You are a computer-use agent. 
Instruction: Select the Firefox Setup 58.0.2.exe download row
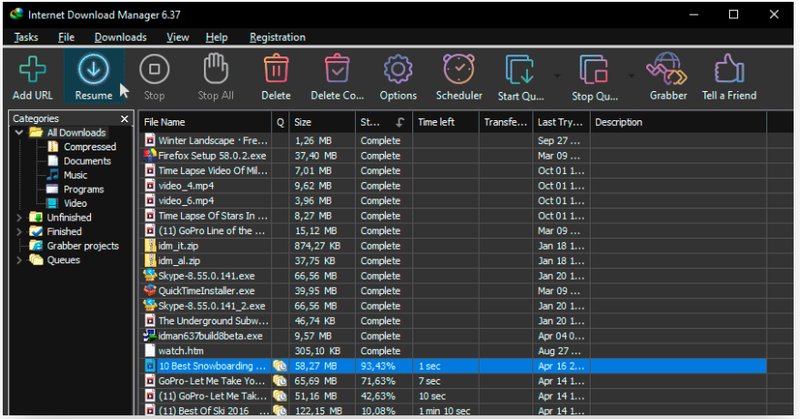(212, 156)
